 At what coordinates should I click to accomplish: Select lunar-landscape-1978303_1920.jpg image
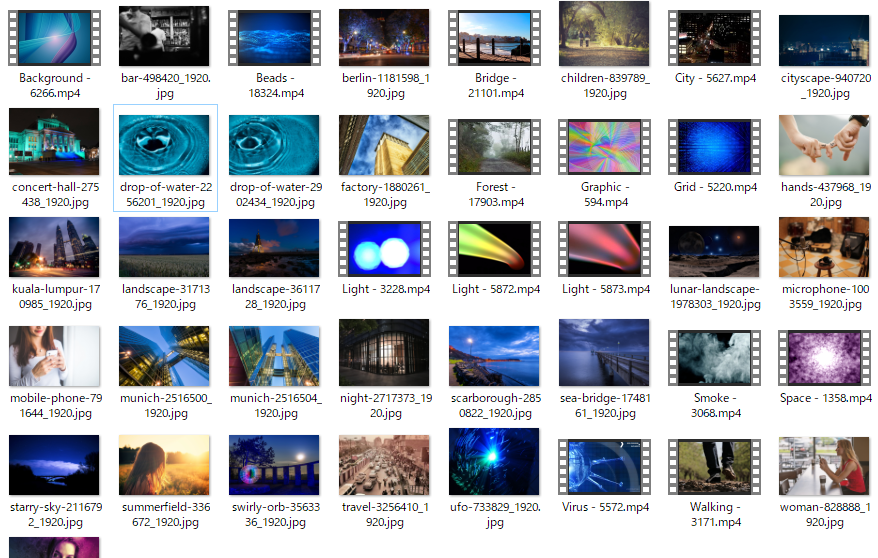tap(714, 251)
